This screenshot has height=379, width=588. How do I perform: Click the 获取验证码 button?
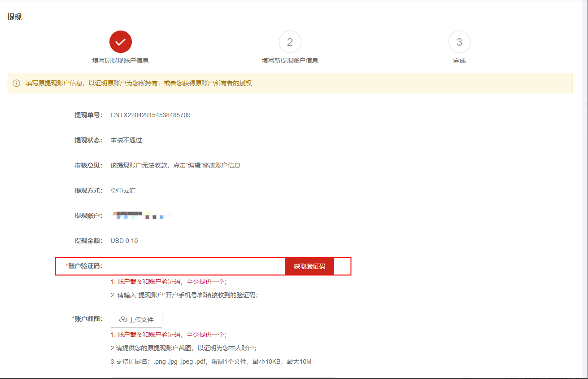click(309, 266)
